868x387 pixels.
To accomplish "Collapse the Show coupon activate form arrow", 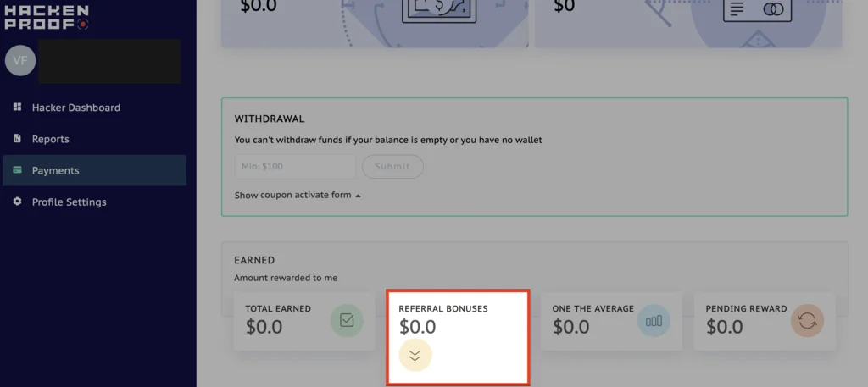I will point(359,196).
